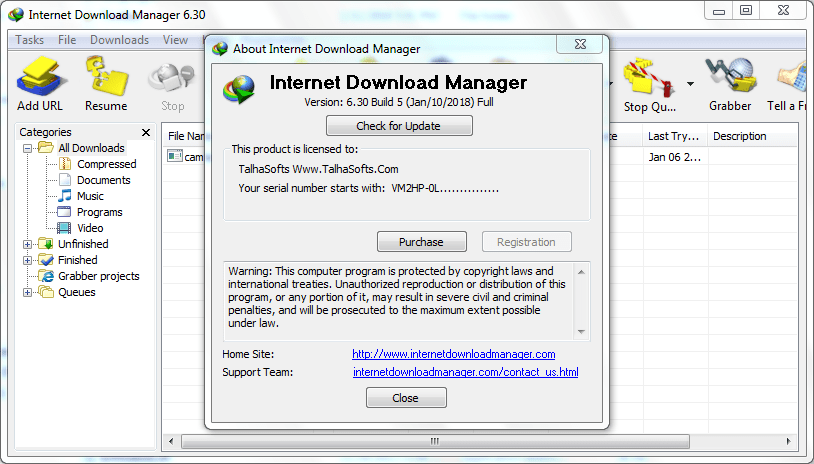Click the Grabber projects icon

point(47,276)
